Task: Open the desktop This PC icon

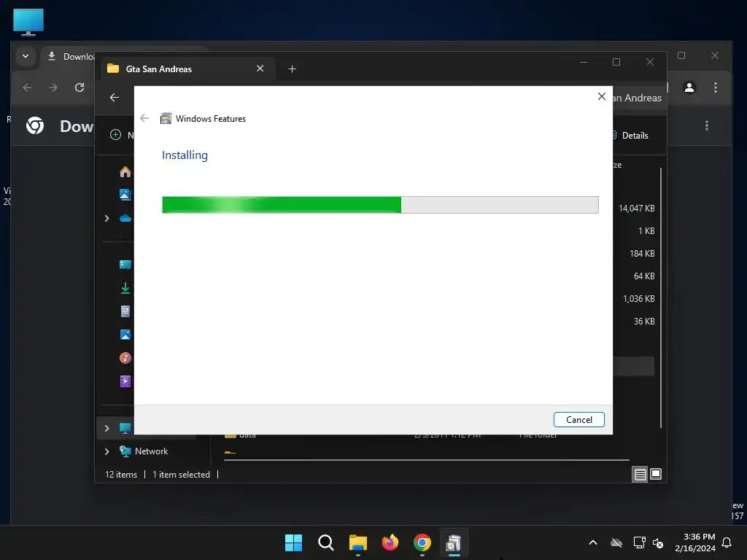Action: (28, 22)
